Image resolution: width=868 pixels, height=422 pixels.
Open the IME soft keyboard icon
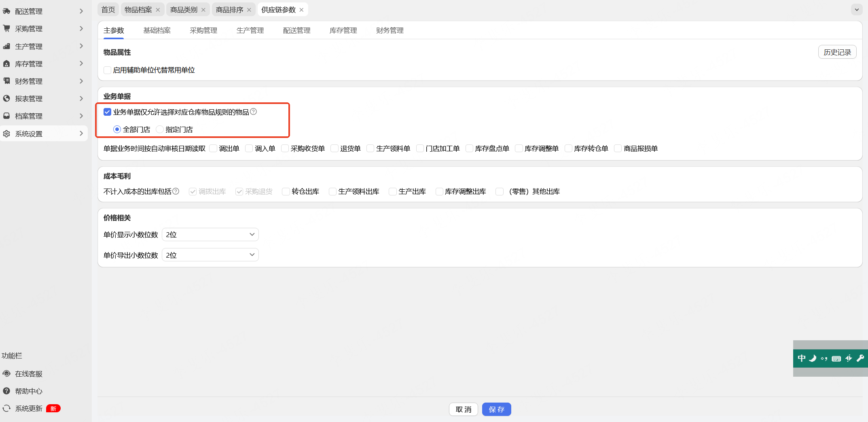836,358
